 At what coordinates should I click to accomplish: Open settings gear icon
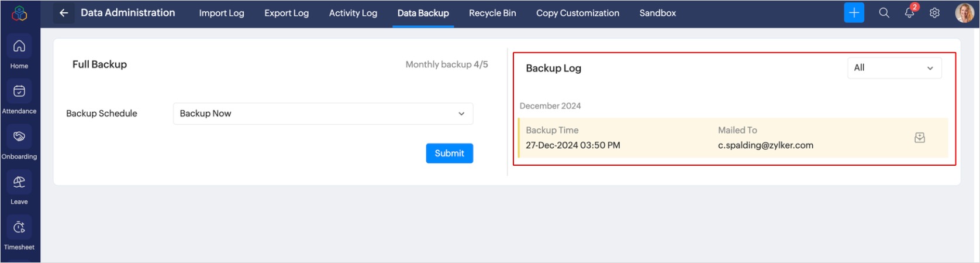[934, 13]
